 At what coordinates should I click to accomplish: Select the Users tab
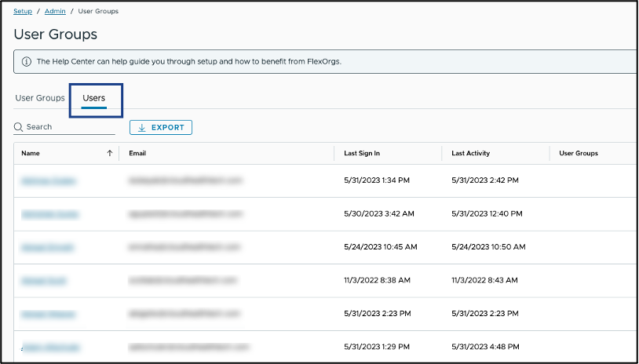tap(93, 98)
